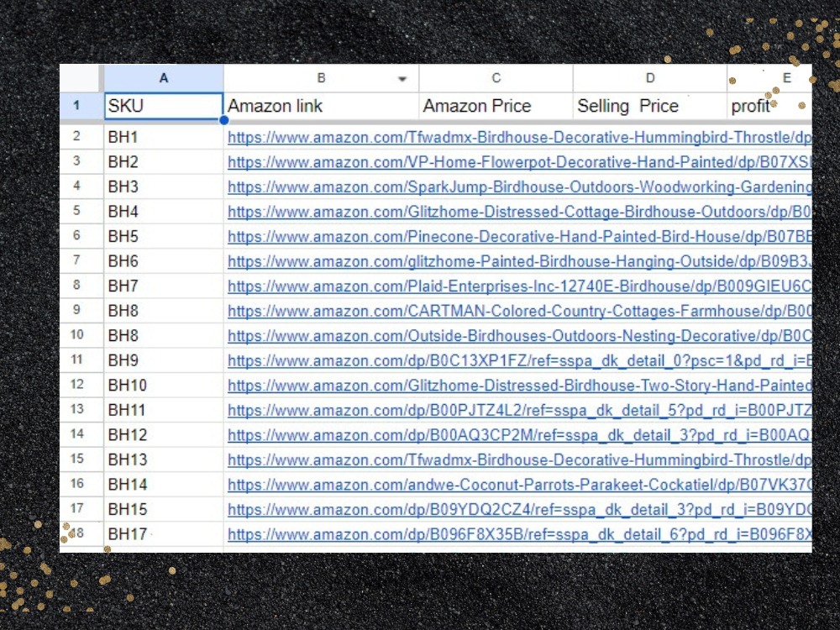840x630 pixels.
Task: Open the andwe Coconut Parrots link
Action: coord(519,485)
